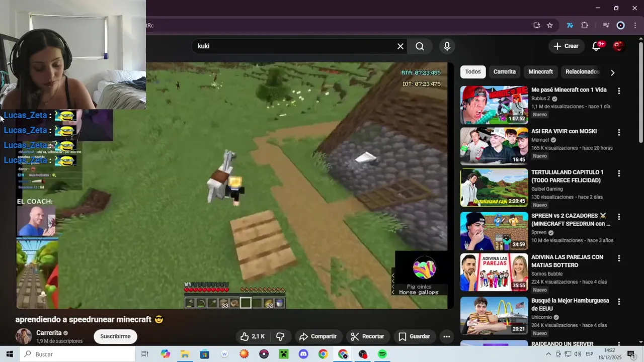Open options menu for Rubius Z video

pos(619,91)
